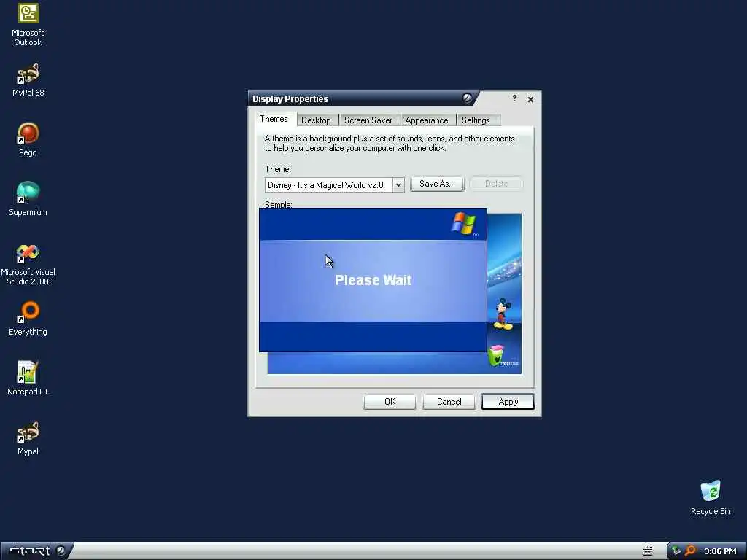Click the taskbar clock showing 3:06 PM
The height and width of the screenshot is (560, 747).
720,551
